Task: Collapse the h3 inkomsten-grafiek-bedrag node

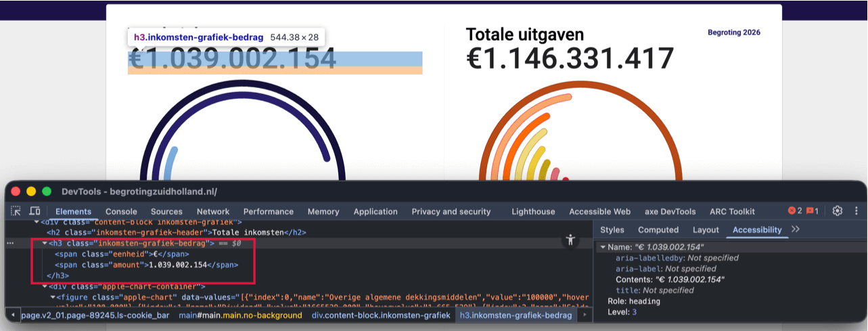Action: point(45,243)
